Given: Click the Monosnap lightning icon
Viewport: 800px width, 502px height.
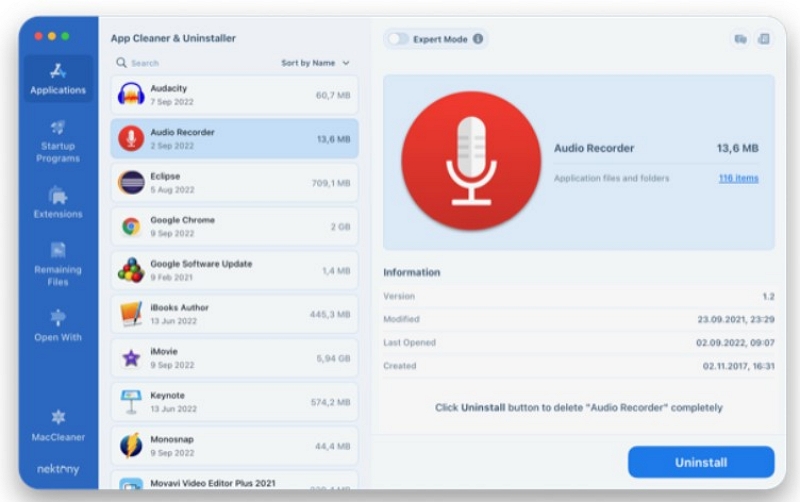Looking at the screenshot, I should 131,446.
